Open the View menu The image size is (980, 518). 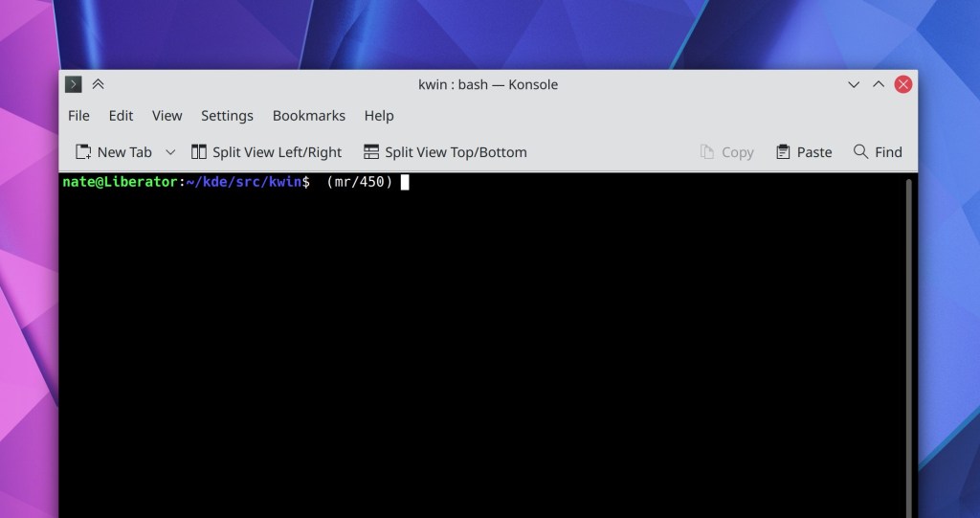tap(167, 116)
